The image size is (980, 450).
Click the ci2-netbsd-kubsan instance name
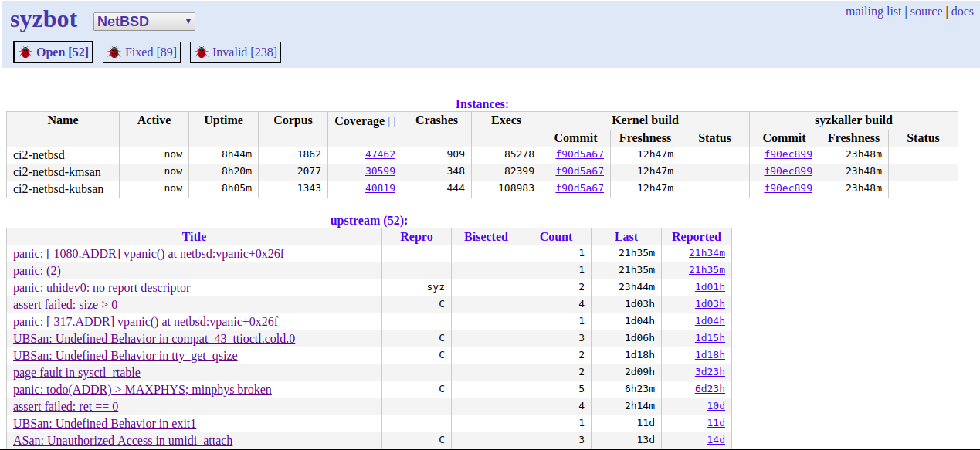[x=58, y=188]
